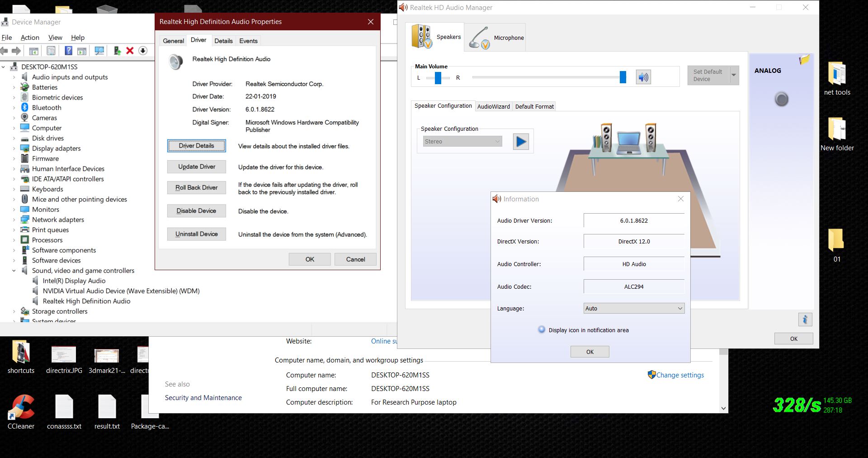Click the ANALOG audio jack icon
Viewport: 868px width, 458px height.
pos(781,99)
